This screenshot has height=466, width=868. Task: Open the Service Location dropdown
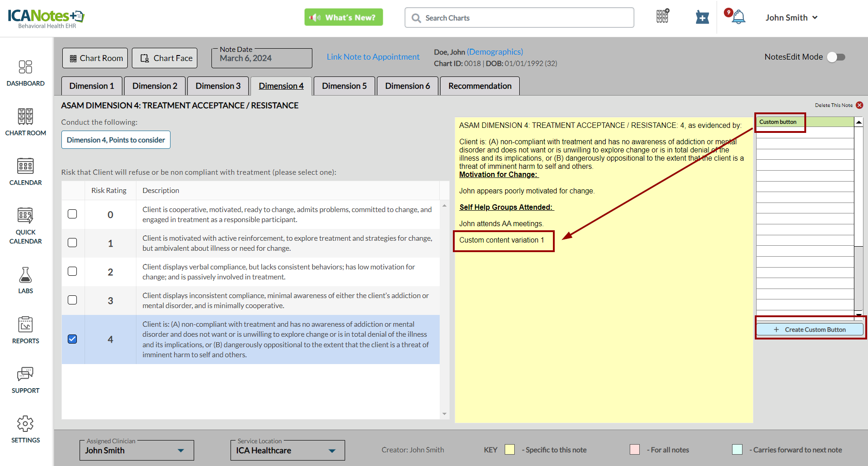click(x=332, y=451)
